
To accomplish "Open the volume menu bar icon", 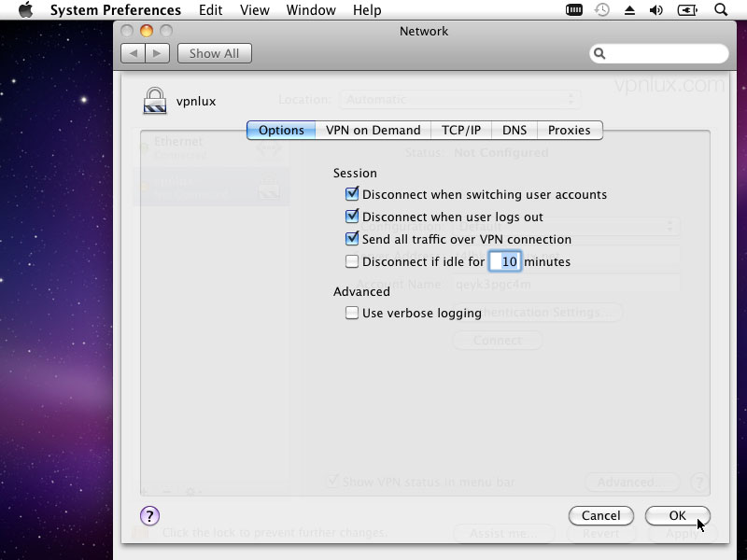I will [x=656, y=10].
